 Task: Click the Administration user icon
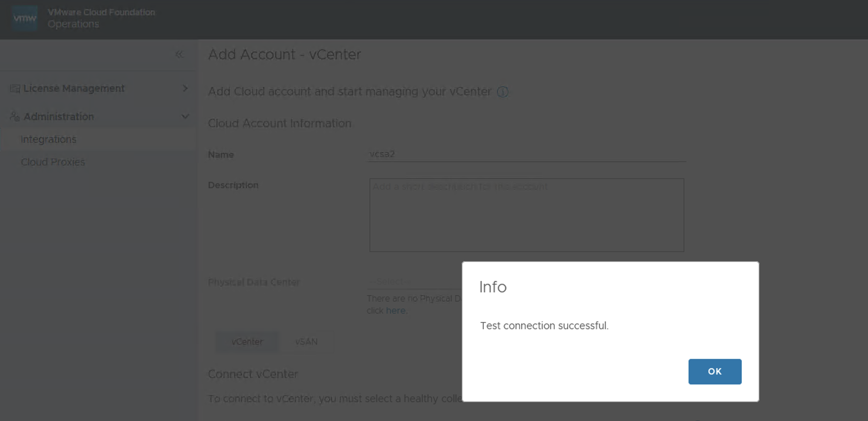tap(15, 116)
